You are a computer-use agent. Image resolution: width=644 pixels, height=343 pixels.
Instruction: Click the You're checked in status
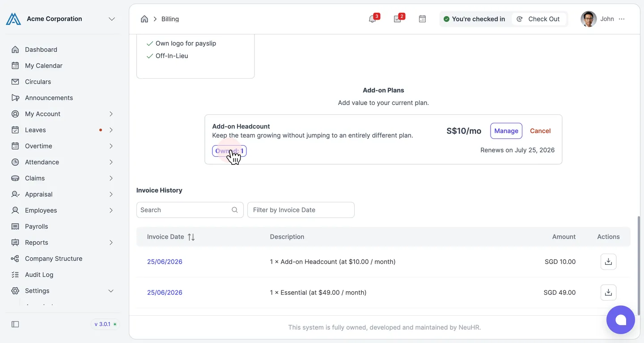click(x=474, y=19)
